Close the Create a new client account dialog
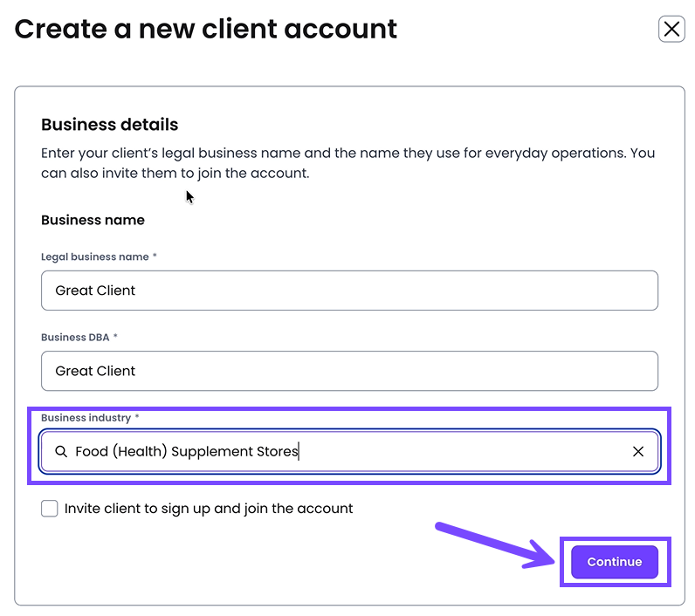This screenshot has width=695, height=616. click(x=671, y=30)
